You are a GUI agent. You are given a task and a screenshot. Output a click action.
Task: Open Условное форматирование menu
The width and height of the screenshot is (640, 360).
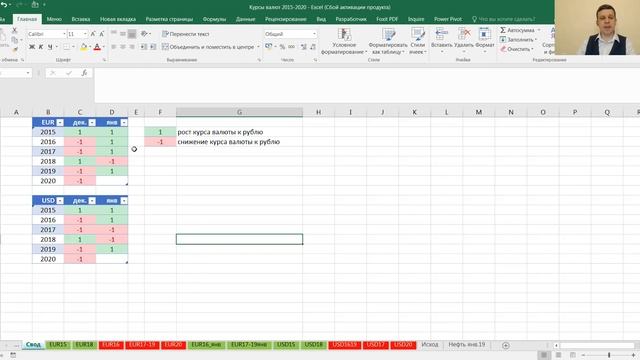coord(344,41)
